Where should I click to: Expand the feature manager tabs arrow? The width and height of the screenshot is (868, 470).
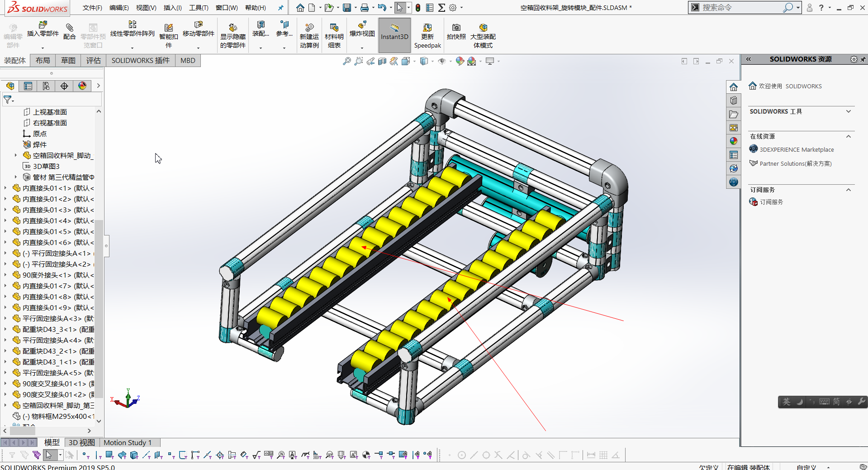(98, 86)
